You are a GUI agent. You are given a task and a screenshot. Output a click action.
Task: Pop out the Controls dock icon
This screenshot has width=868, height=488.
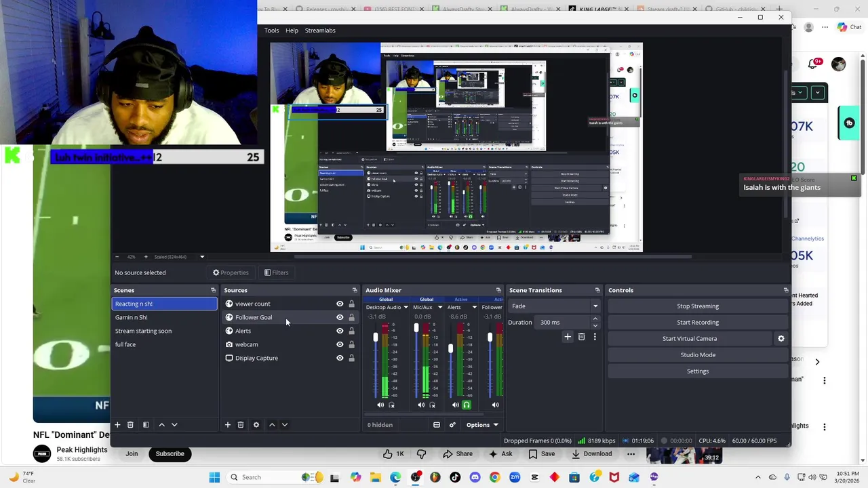786,290
